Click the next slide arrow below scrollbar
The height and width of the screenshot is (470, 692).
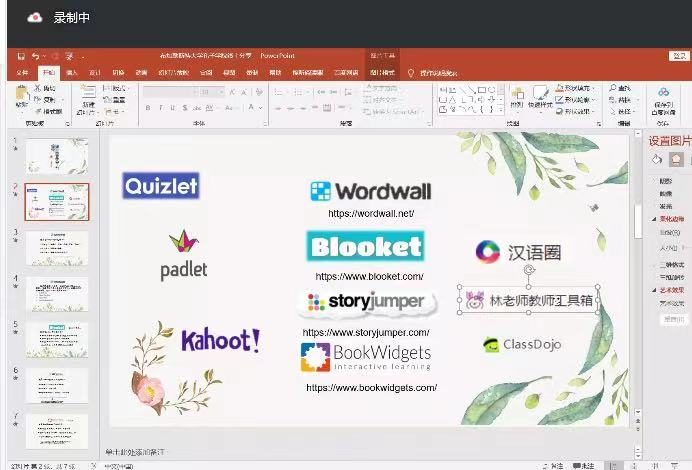click(638, 430)
